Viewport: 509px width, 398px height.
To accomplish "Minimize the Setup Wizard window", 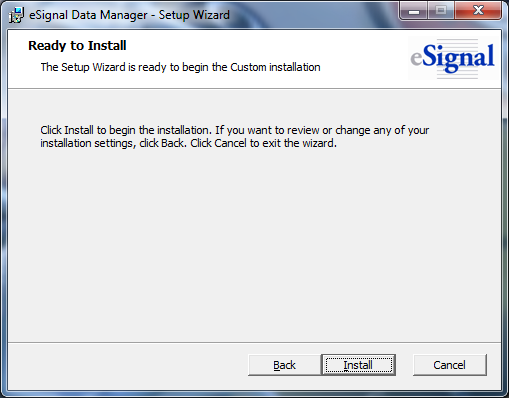I will pyautogui.click(x=414, y=11).
